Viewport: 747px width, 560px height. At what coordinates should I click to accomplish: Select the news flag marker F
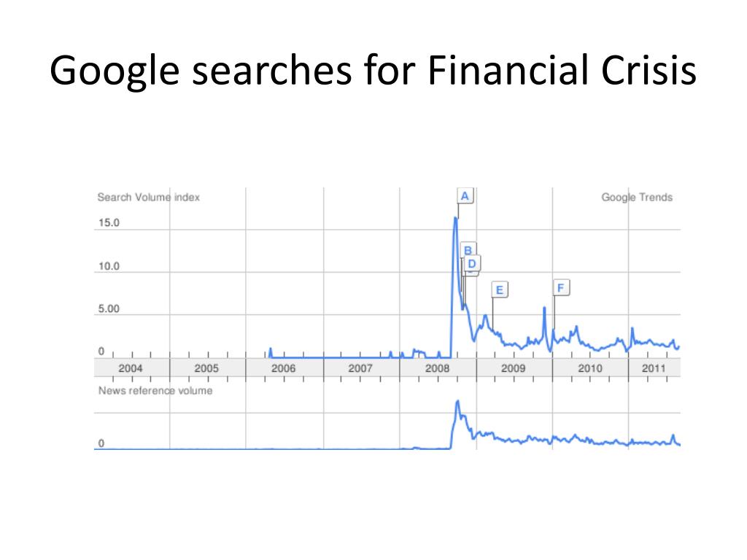pos(561,287)
